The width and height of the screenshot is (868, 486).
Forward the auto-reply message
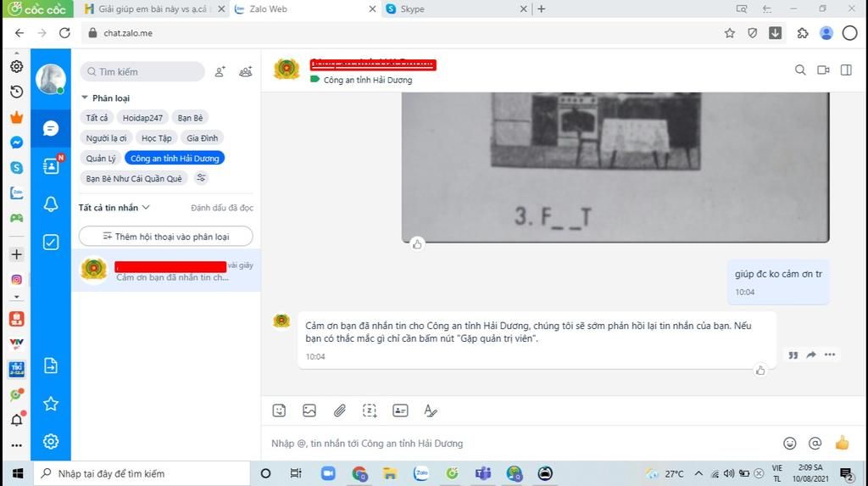811,355
